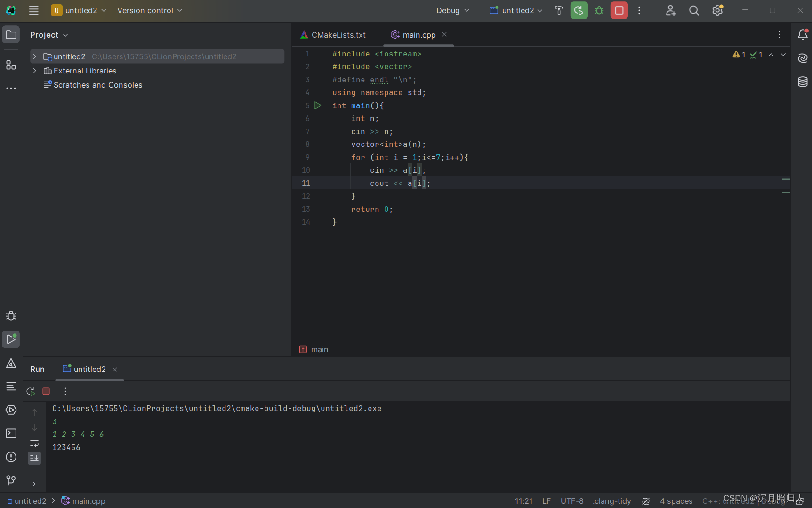The width and height of the screenshot is (812, 508).
Task: Open Run panel more options menu
Action: [65, 391]
